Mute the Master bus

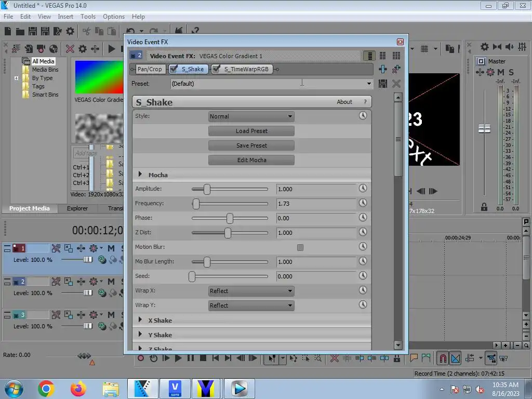coord(501,72)
